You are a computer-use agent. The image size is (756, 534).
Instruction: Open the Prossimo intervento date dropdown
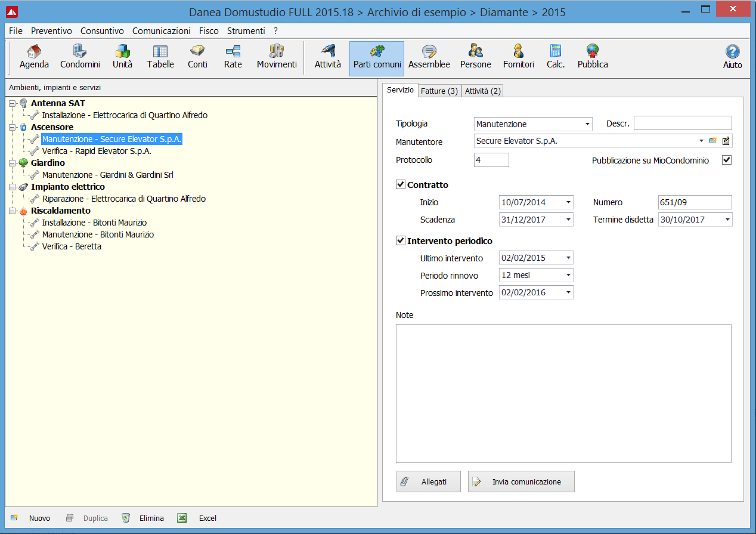pos(568,292)
